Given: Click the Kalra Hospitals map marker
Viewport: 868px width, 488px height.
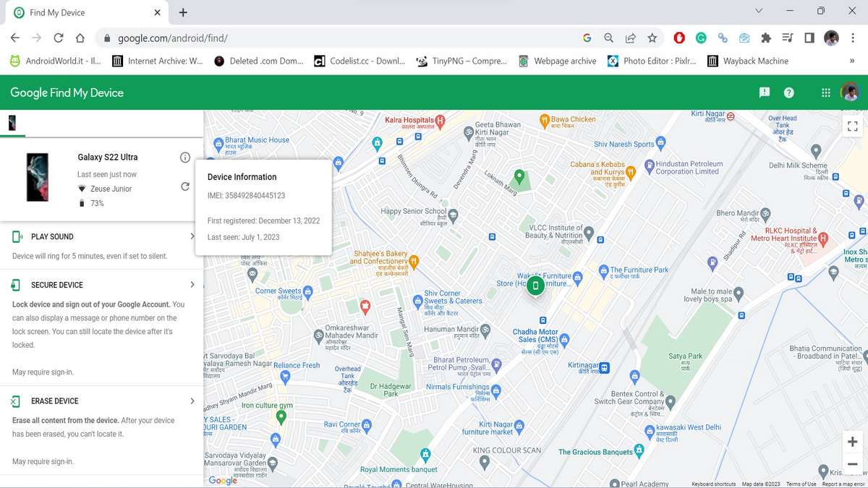Looking at the screenshot, I should 440,120.
